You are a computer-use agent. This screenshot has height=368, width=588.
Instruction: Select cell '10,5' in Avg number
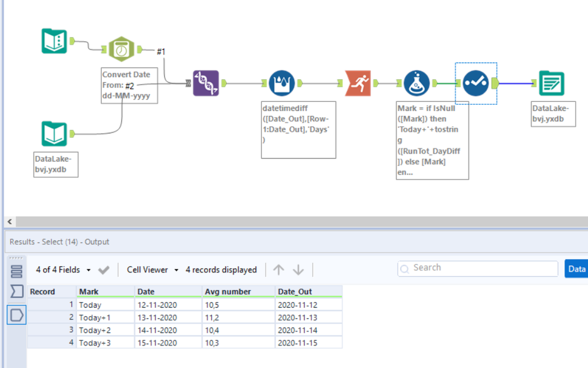(x=238, y=305)
